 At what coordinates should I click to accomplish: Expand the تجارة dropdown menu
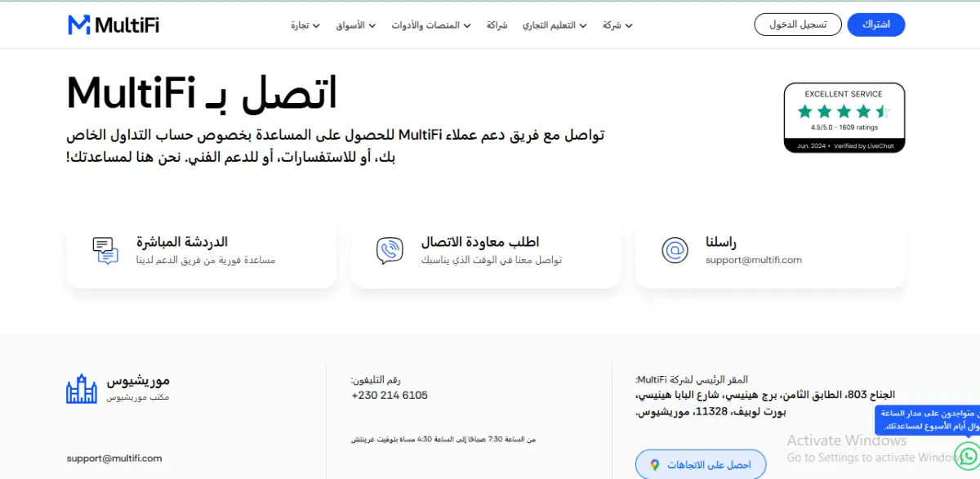304,25
